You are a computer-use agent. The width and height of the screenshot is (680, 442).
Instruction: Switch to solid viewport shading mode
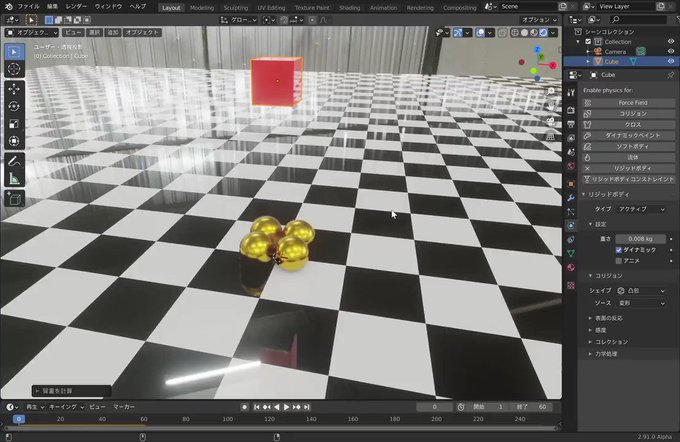click(x=524, y=33)
